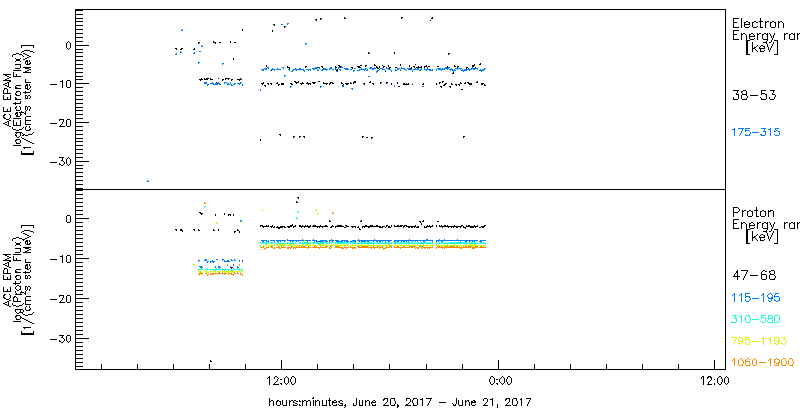Select the orange 1060-1900 proton label
The width and height of the screenshot is (800, 410).
pyautogui.click(x=763, y=363)
